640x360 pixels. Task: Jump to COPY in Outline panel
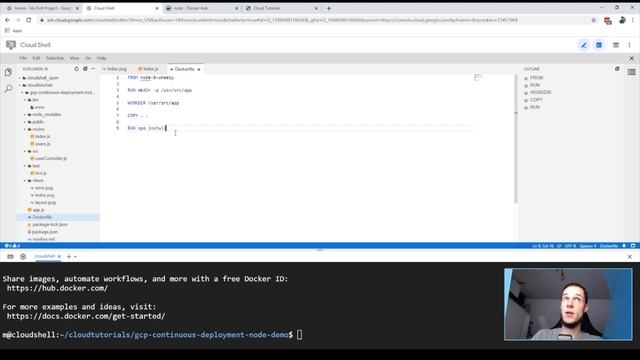[x=536, y=100]
